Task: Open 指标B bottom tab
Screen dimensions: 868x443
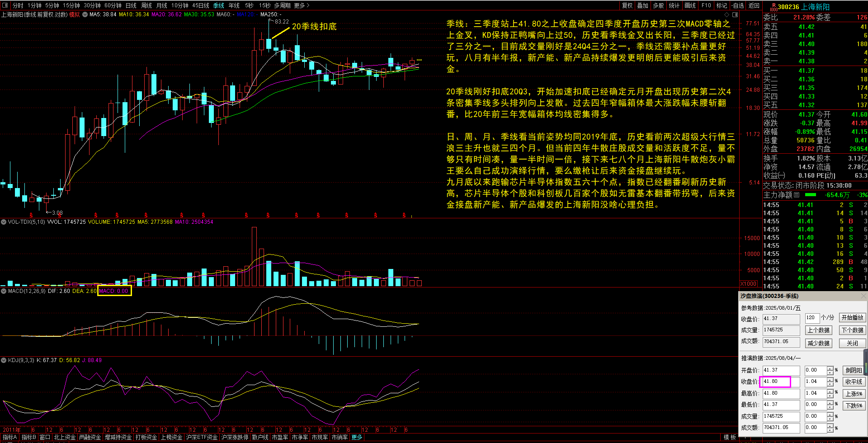Action: coord(28,437)
